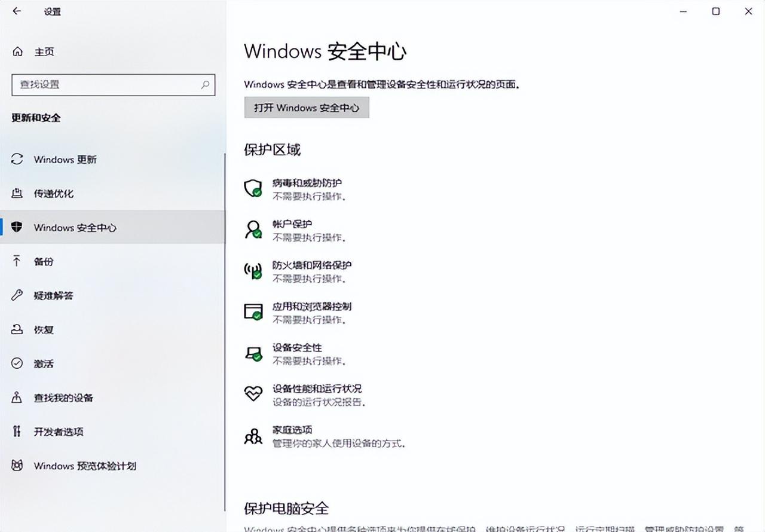Open 激活 settings page
This screenshot has height=532, width=765.
[112, 363]
